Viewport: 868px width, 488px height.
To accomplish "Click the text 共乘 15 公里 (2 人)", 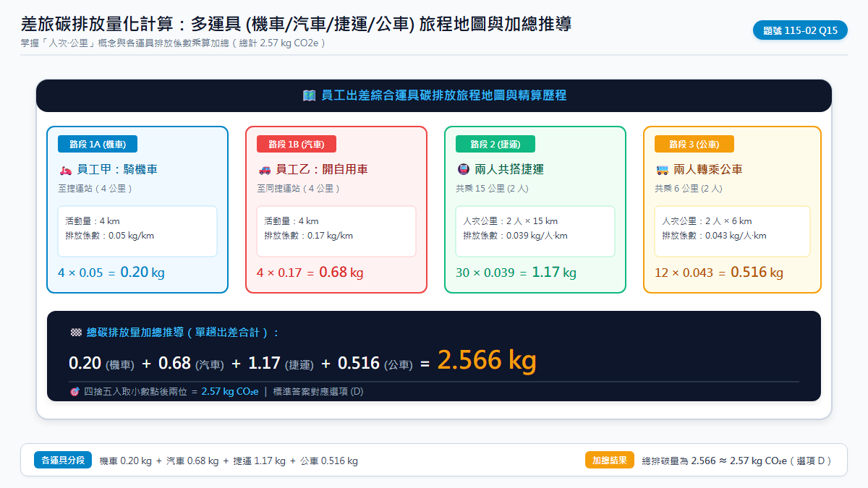I will click(x=493, y=188).
